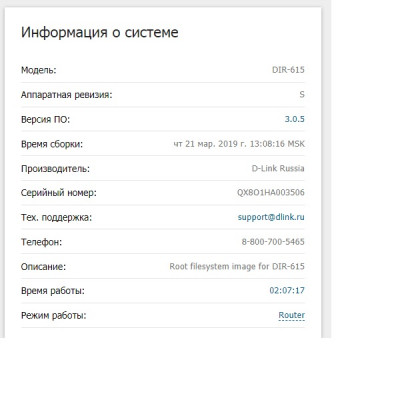Image resolution: width=400 pixels, height=400 pixels.
Task: Open the 02:07:17 uptime link
Action: tap(287, 290)
